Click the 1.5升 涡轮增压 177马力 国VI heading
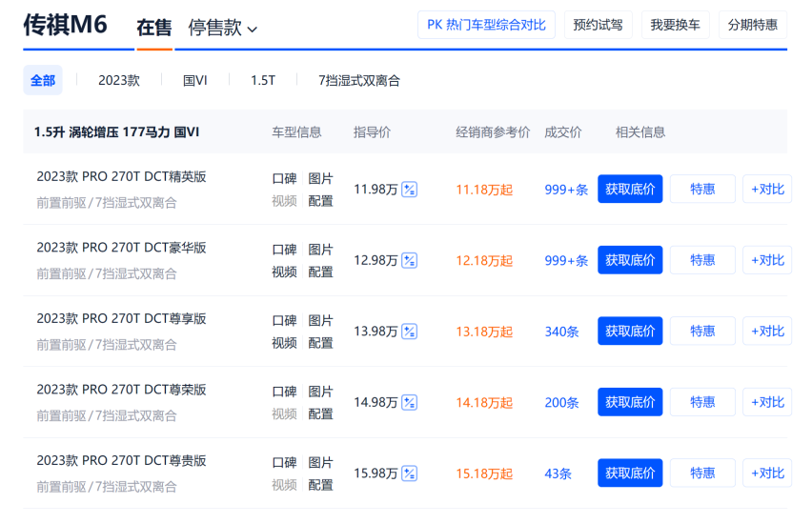 [x=116, y=132]
